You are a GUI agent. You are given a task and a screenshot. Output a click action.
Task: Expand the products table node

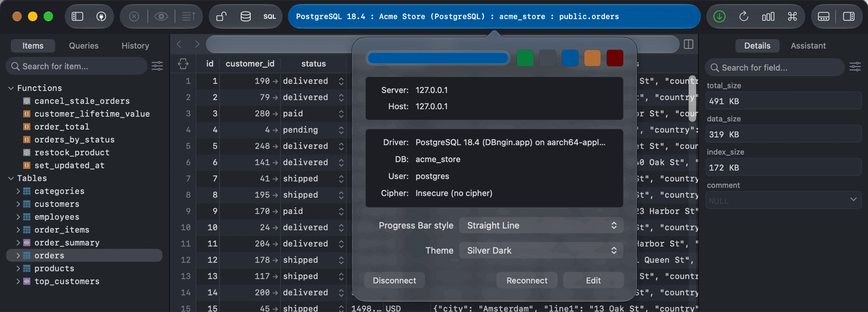coord(18,269)
